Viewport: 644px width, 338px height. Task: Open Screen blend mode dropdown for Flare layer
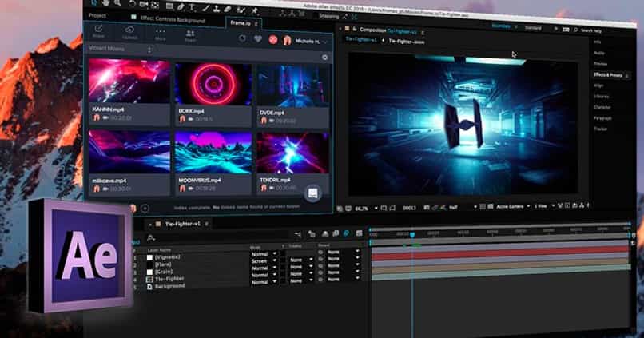[264, 260]
